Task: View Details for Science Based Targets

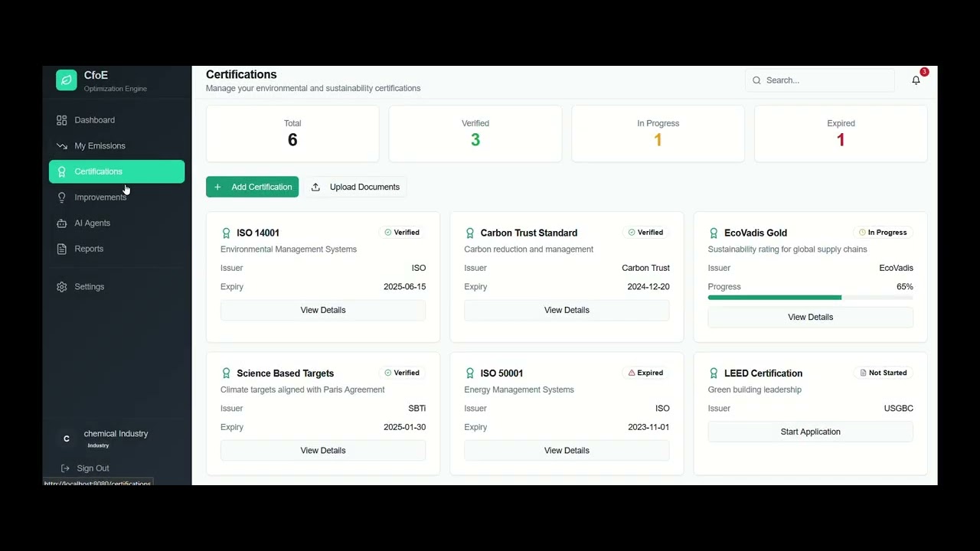Action: (323, 450)
